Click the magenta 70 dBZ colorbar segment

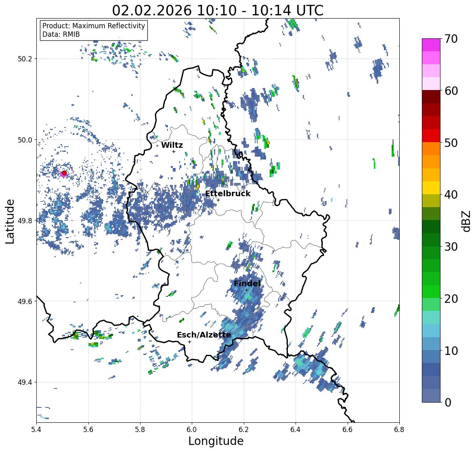click(431, 45)
